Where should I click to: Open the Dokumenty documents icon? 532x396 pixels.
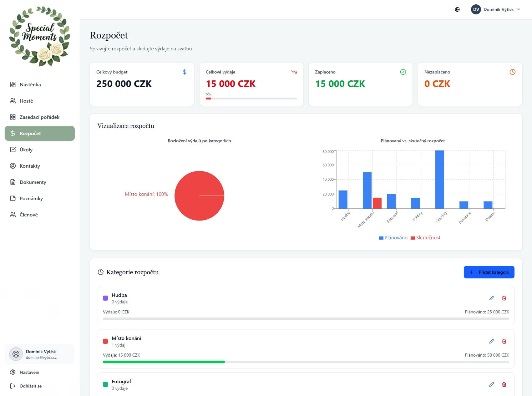click(13, 182)
